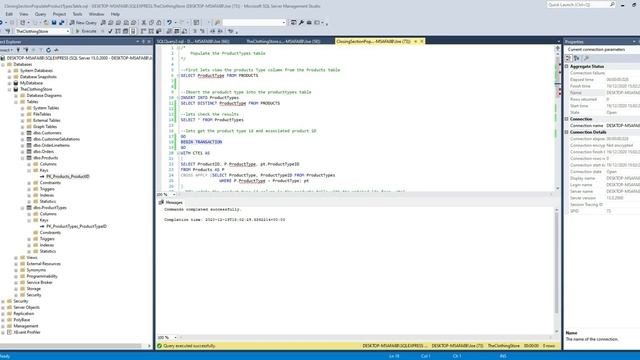Open the Help menu
The image size is (640, 360).
(x=115, y=14)
